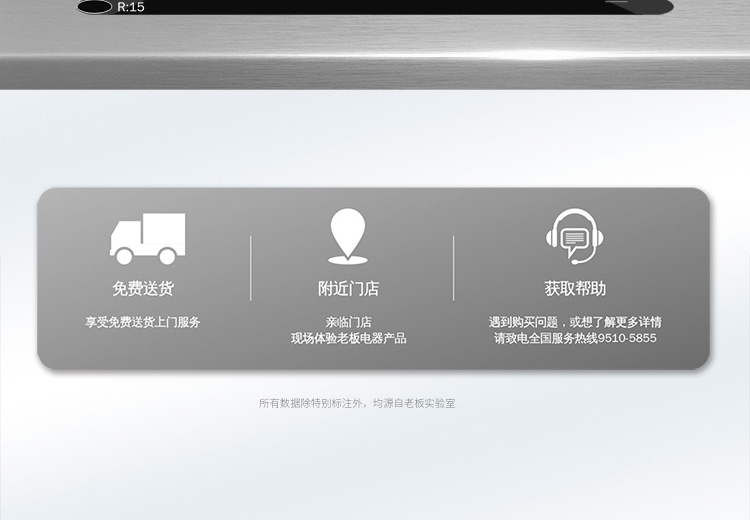Open the 附近门店 heading
Viewport: 750px width, 520px height.
coord(348,288)
